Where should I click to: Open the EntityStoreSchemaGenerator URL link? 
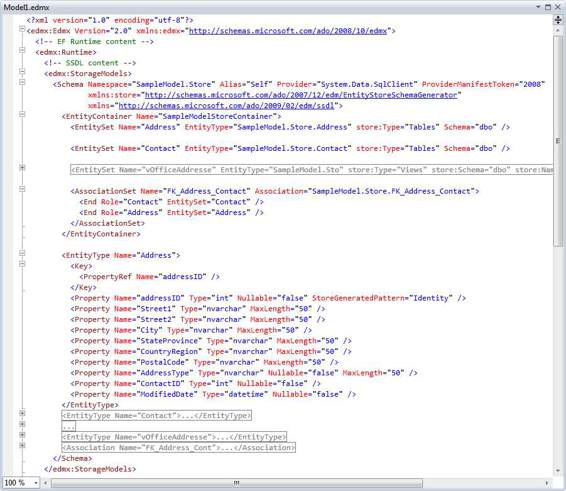[x=301, y=95]
